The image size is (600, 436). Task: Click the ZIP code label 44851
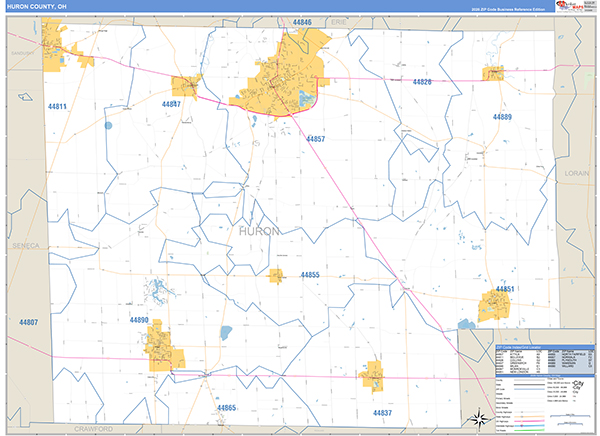tap(505, 289)
